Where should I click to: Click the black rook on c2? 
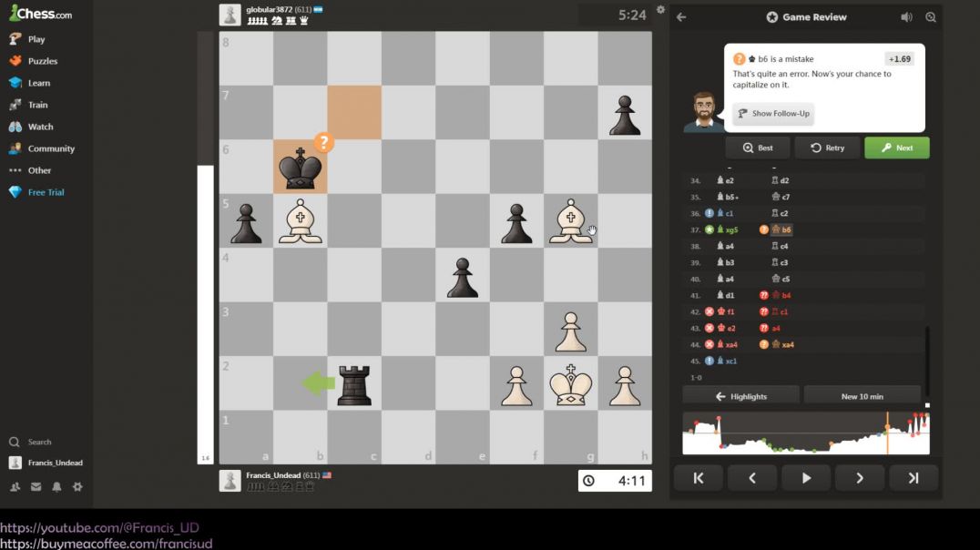click(353, 385)
